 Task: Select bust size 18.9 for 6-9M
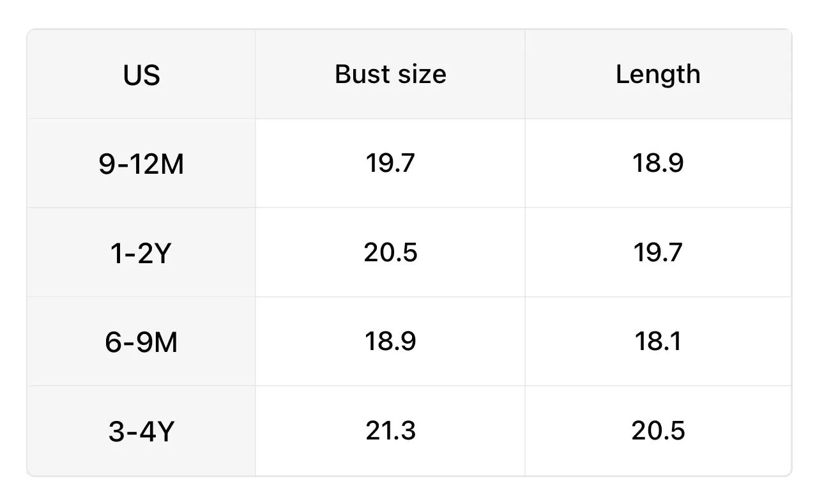[x=390, y=341]
